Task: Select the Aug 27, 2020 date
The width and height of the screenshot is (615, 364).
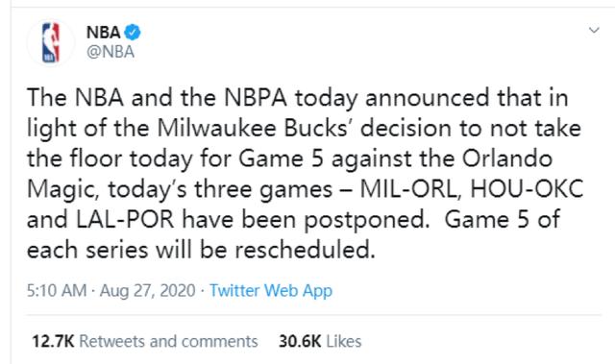Action: (x=147, y=291)
